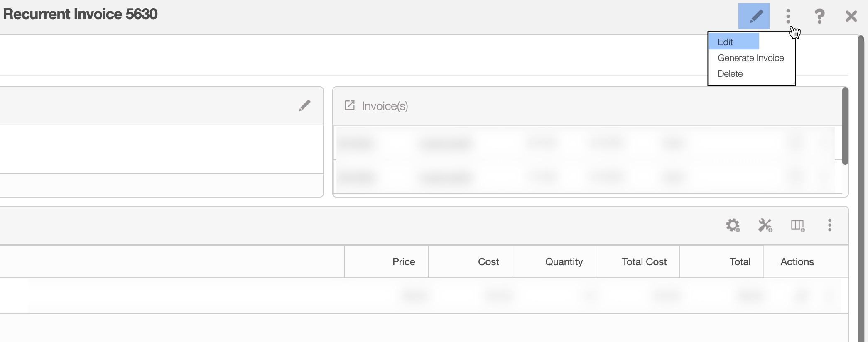Sort by the Price column header
Viewport: 868px width, 342px height.
click(404, 262)
